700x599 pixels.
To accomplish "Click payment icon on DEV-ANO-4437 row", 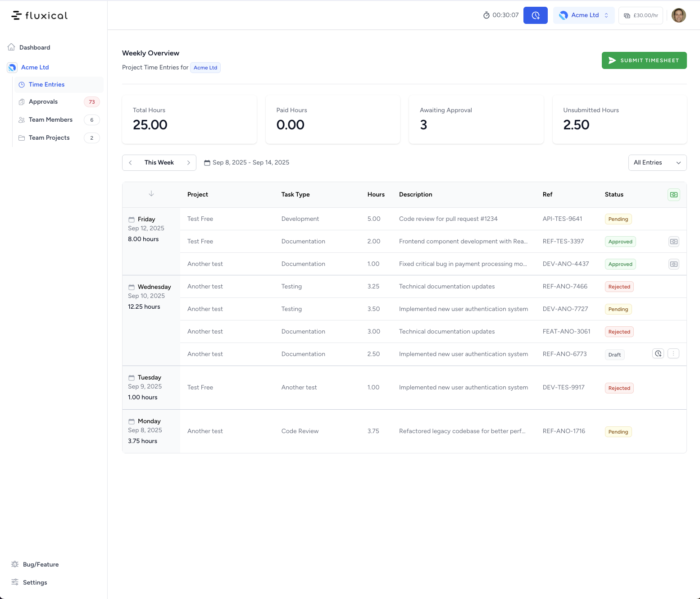I will click(673, 264).
